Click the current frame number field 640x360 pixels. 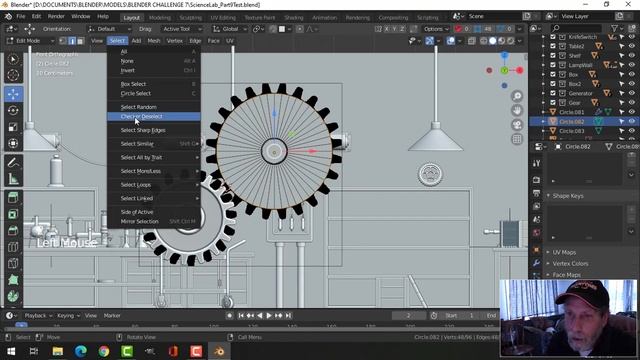pos(408,316)
